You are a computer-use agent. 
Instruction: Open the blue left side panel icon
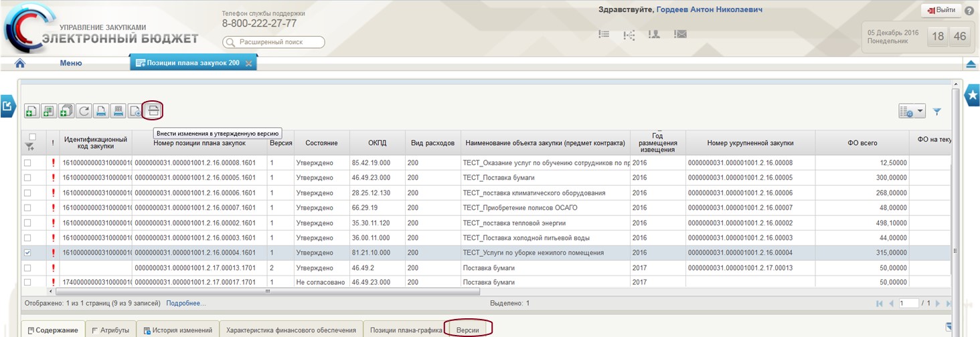tap(7, 106)
